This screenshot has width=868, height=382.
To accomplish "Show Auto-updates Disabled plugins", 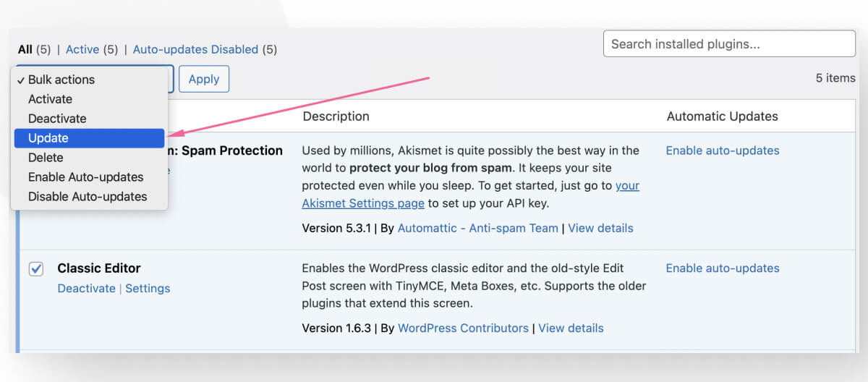I will click(195, 50).
